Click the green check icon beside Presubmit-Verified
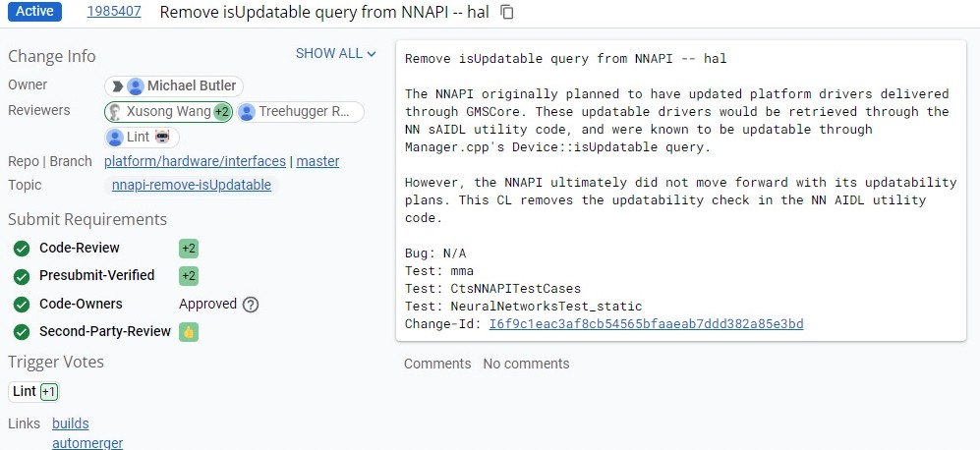 pos(22,276)
